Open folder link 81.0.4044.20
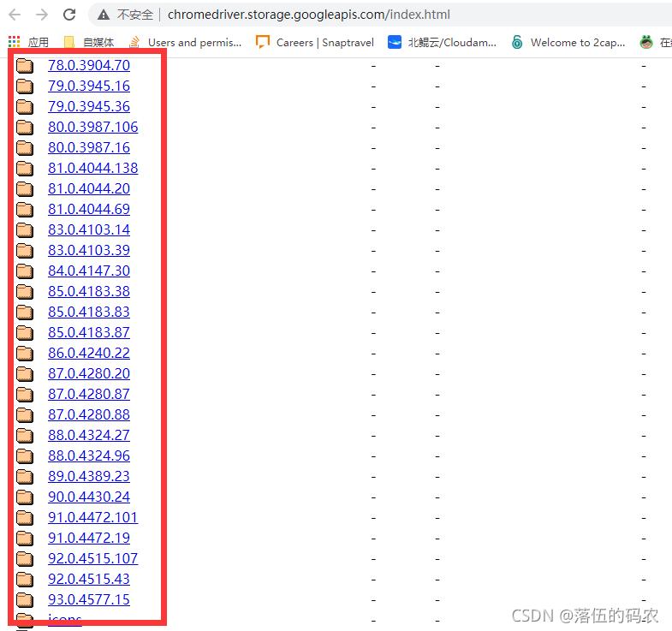The width and height of the screenshot is (672, 631). [89, 188]
